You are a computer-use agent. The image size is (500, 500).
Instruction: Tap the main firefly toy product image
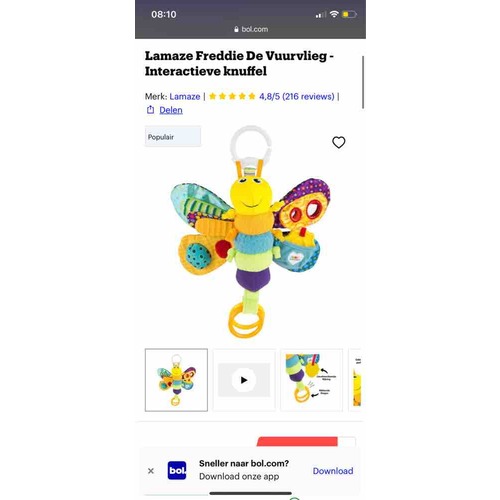pyautogui.click(x=250, y=232)
